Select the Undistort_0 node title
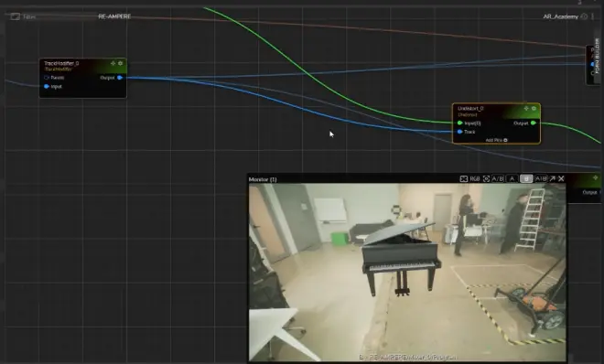 (x=470, y=109)
